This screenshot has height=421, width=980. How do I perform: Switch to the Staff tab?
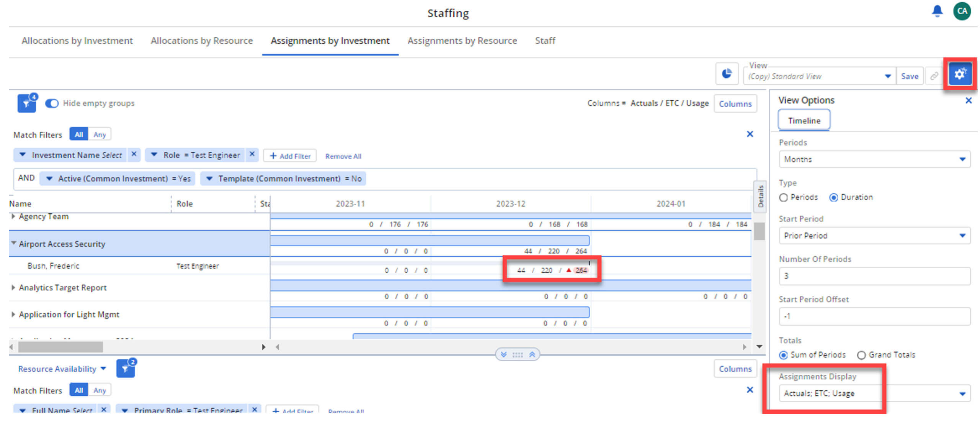click(545, 41)
